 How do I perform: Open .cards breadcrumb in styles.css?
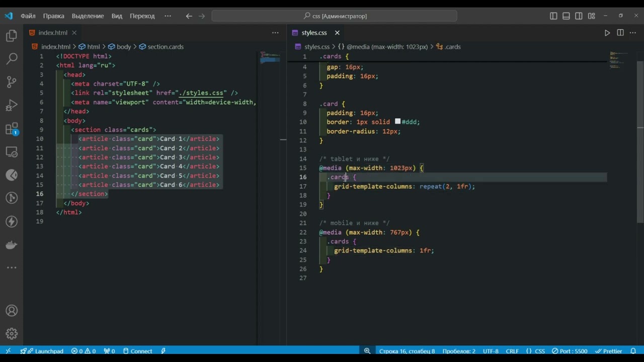coord(448,47)
